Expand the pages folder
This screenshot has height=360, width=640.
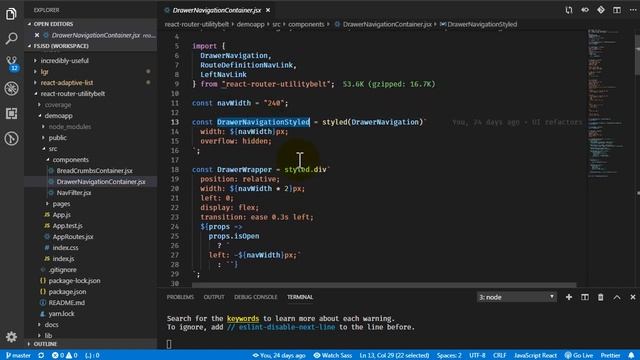(61, 204)
